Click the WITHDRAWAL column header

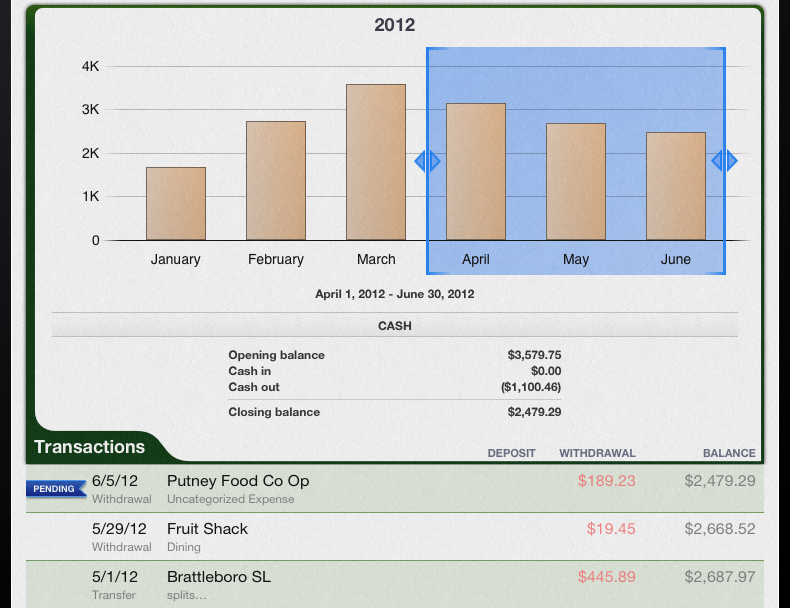[597, 453]
